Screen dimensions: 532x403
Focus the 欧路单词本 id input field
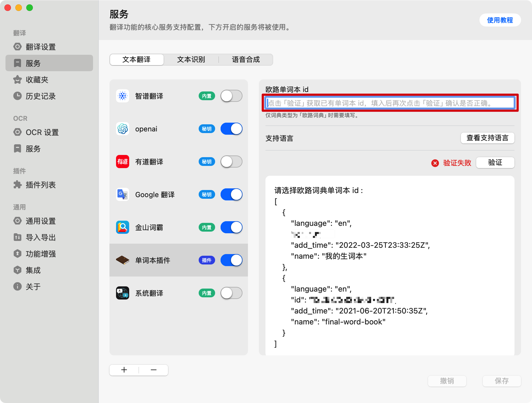point(390,103)
